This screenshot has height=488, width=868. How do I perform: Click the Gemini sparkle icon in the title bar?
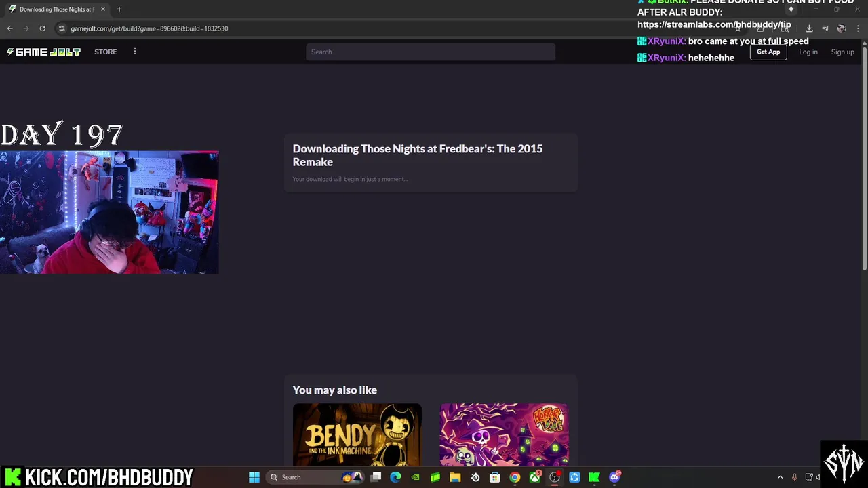pyautogui.click(x=791, y=9)
